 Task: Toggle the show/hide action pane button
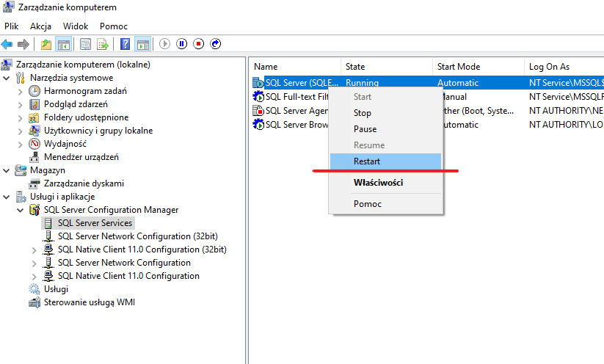click(x=142, y=44)
